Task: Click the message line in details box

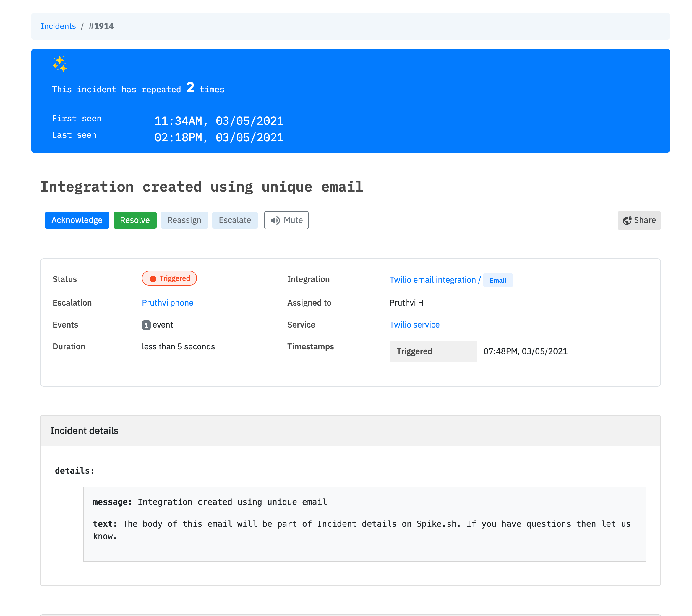Action: (x=210, y=502)
